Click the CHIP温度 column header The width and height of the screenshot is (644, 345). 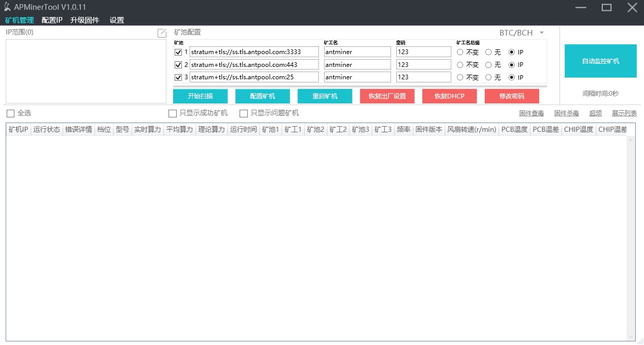[579, 130]
